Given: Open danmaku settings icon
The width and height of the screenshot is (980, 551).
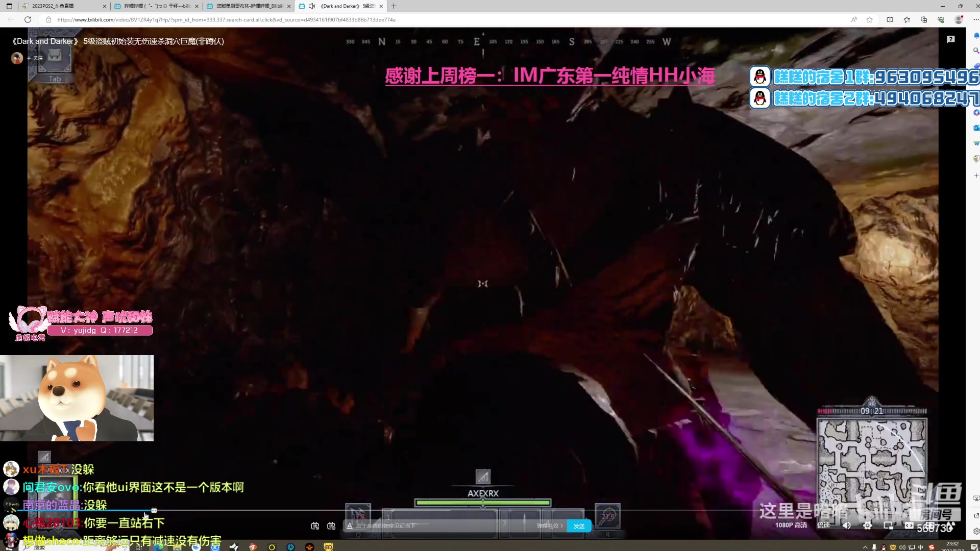Looking at the screenshot, I should click(331, 525).
